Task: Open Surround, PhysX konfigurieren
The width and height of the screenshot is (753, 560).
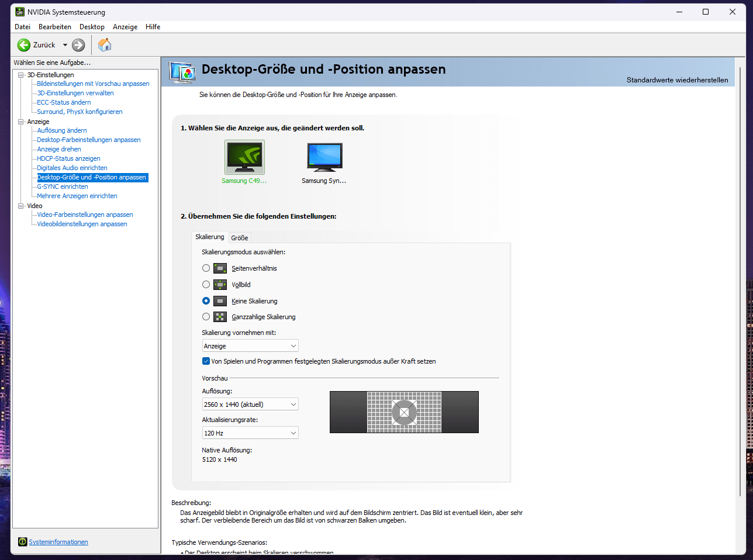Action: click(x=80, y=112)
